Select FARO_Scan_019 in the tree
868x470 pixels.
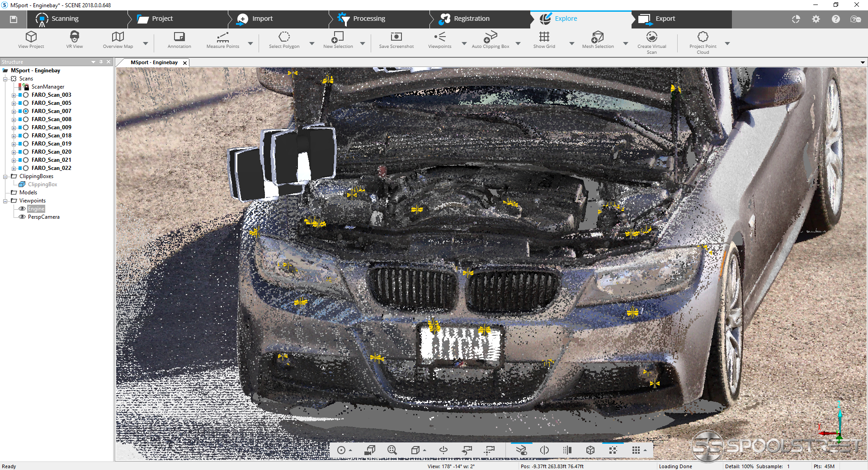pos(51,144)
